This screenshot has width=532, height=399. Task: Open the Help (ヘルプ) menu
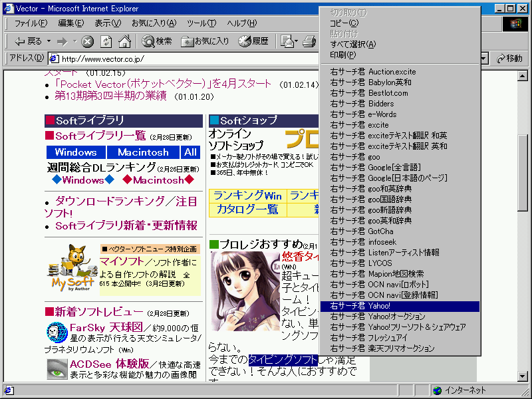pos(242,23)
